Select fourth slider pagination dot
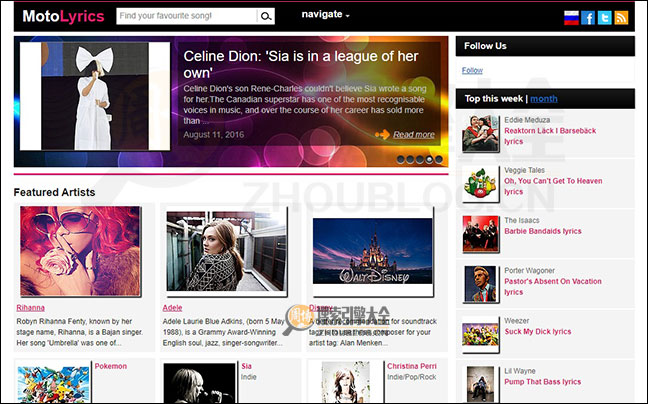This screenshot has height=404, width=648. 429,159
